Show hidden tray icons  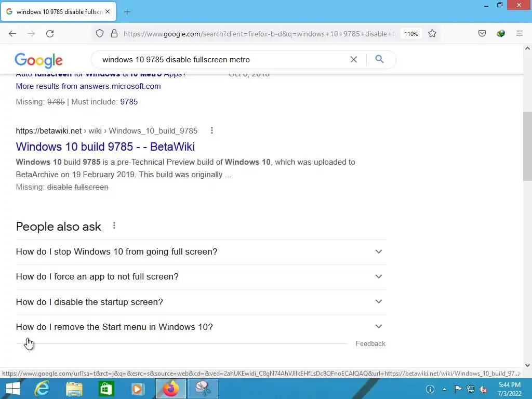444,389
